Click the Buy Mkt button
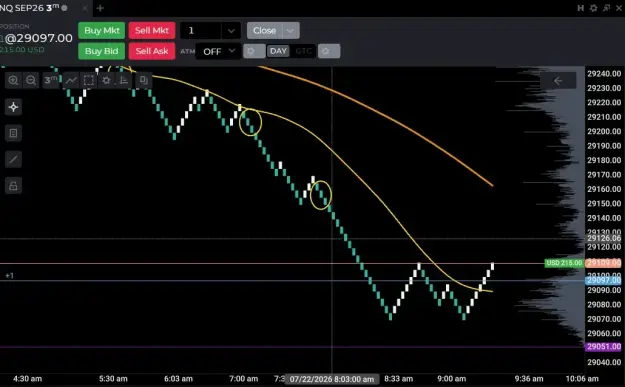Viewport: 625px width, 387px height. tap(102, 31)
